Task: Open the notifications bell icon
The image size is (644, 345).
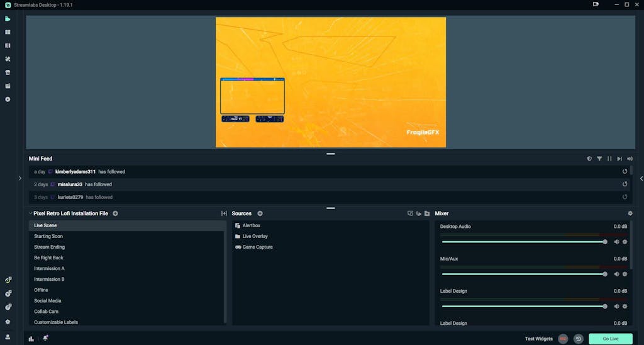Action: point(46,339)
